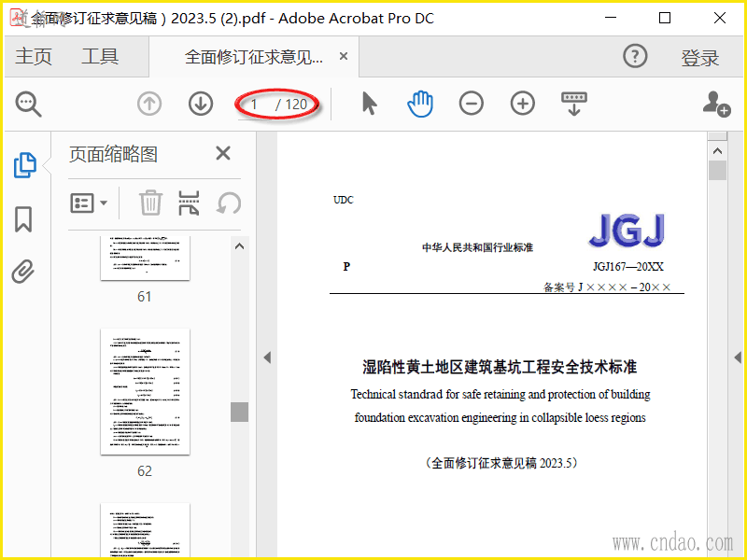This screenshot has width=747, height=560.
Task: Go to next page with down arrow
Action: click(x=201, y=104)
